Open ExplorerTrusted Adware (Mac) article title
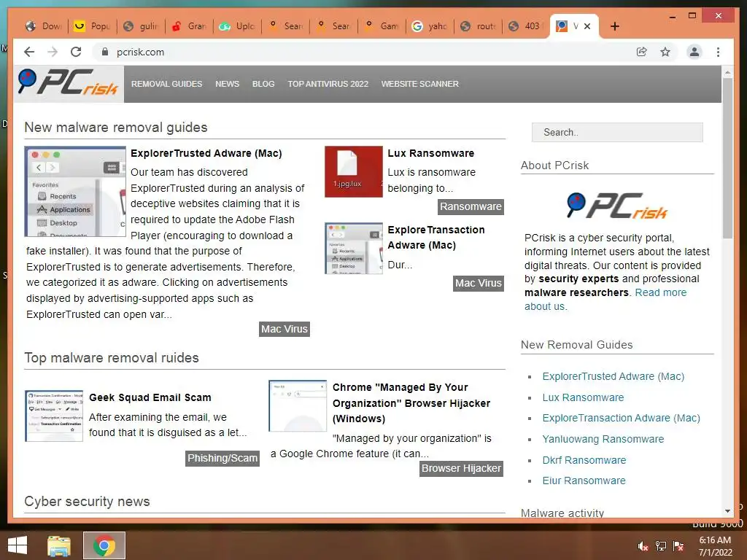 tap(206, 153)
